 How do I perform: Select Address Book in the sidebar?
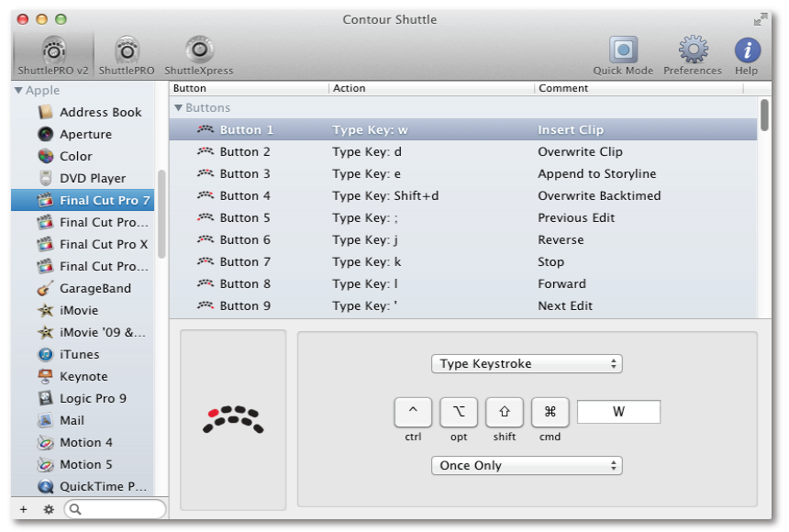pyautogui.click(x=83, y=112)
